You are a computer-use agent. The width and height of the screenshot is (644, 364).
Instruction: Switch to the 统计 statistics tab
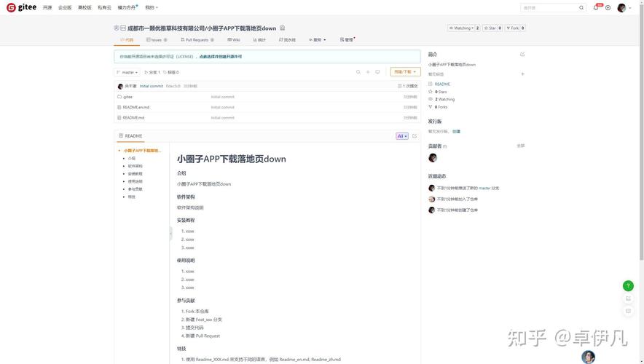click(x=259, y=40)
